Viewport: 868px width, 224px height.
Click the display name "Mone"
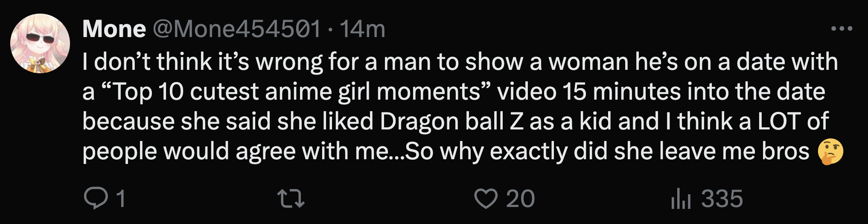[x=114, y=29]
